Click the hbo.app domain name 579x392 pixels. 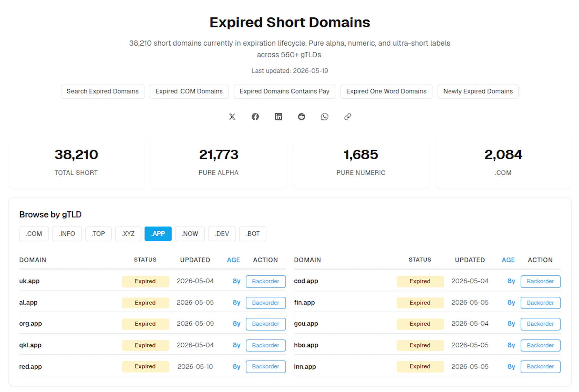coord(306,345)
